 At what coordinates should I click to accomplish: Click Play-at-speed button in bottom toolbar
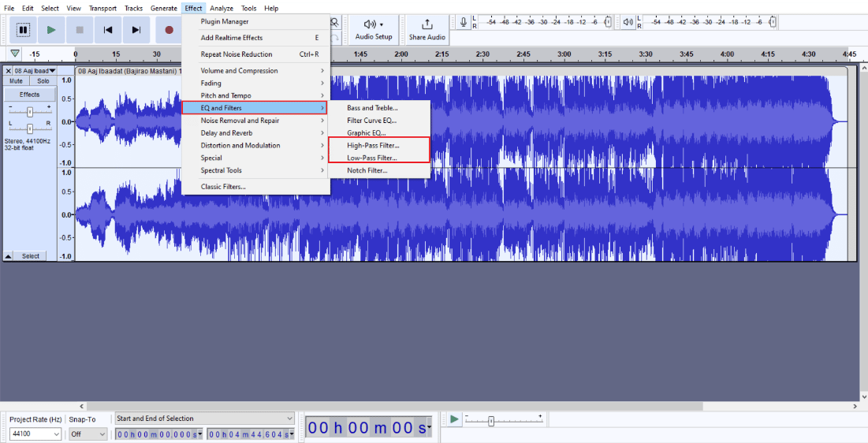[x=454, y=419]
